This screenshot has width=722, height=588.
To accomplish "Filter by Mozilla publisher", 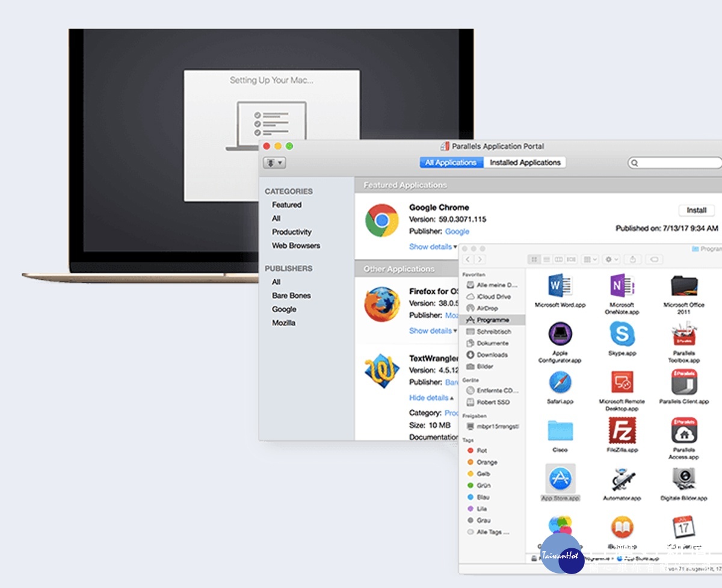I will tap(283, 323).
